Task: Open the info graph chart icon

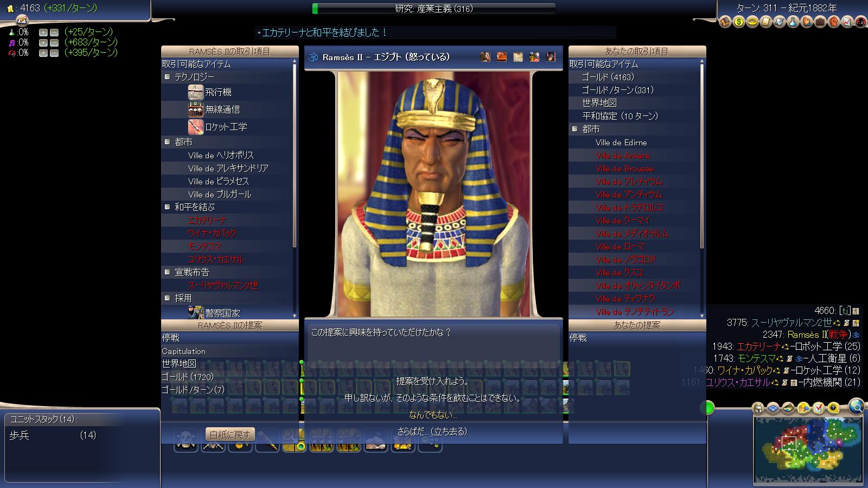Action: [x=847, y=22]
